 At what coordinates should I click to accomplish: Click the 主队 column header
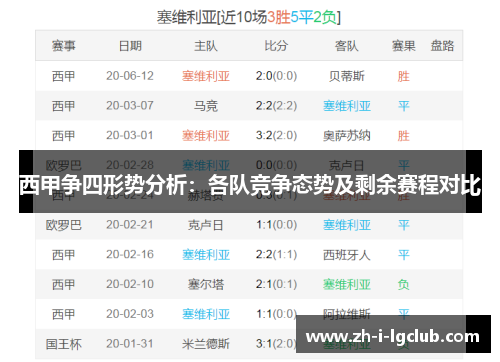[x=206, y=46]
